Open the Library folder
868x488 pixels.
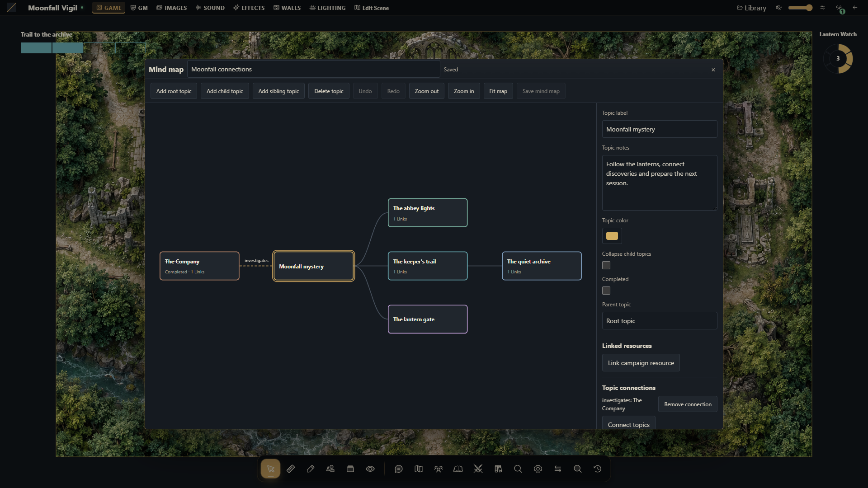click(x=751, y=8)
